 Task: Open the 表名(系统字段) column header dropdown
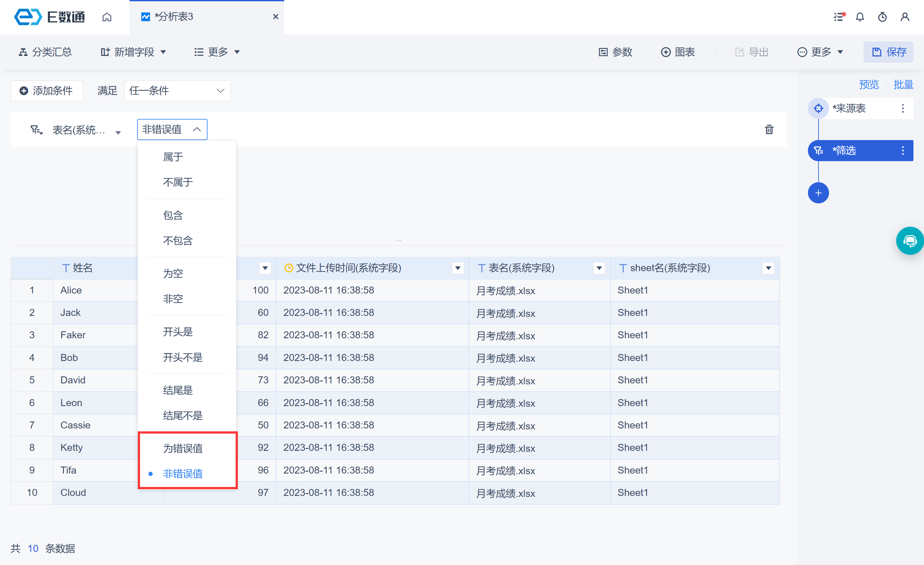coord(599,268)
